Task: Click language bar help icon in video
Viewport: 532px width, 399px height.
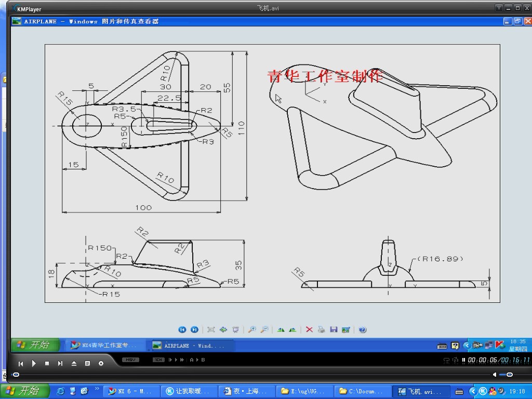Action: coord(455,345)
